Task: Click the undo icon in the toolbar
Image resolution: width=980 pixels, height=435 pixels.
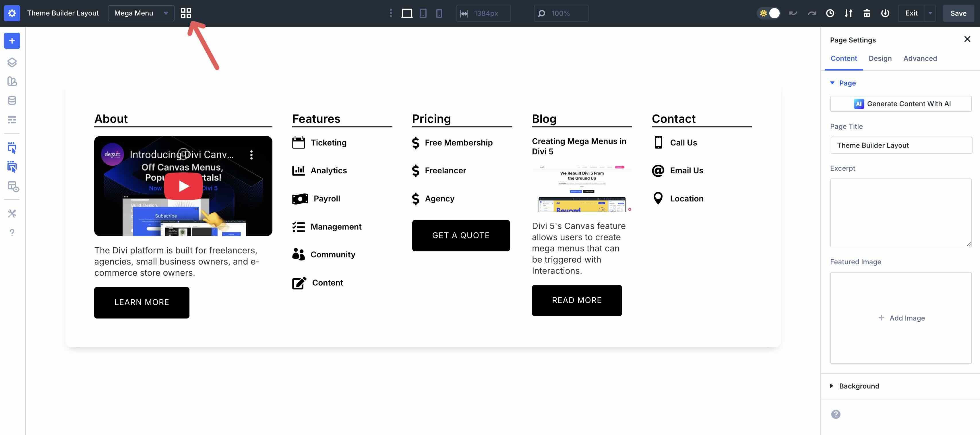Action: pyautogui.click(x=793, y=13)
